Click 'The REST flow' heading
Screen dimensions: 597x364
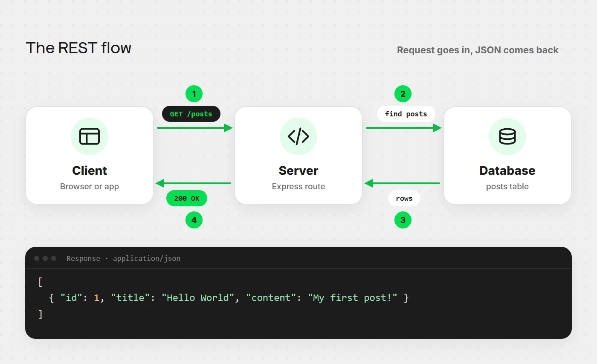78,48
